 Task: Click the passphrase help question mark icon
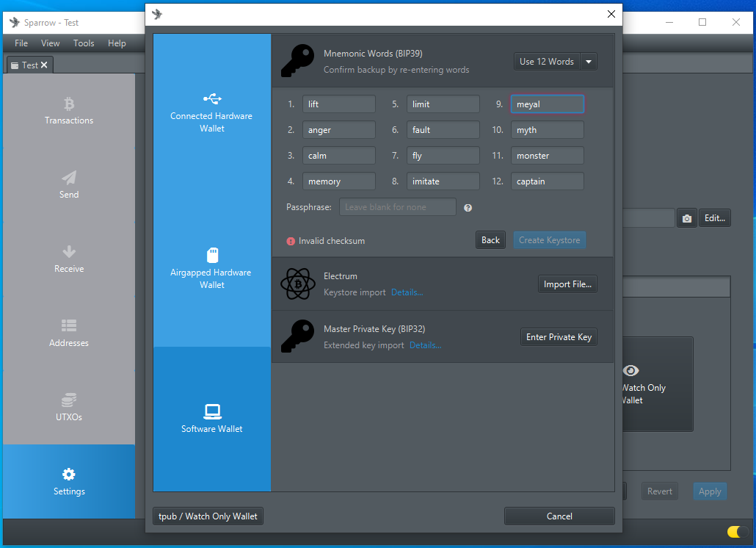pos(468,208)
